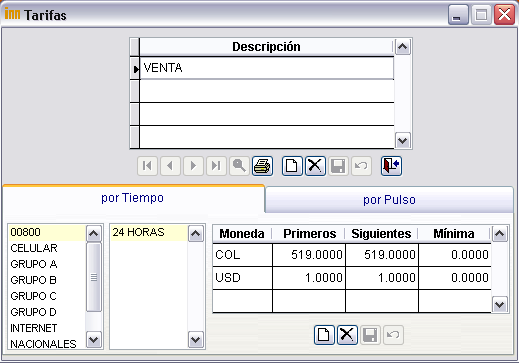
Task: Click the empty Moneda cell below USD
Action: click(x=242, y=301)
